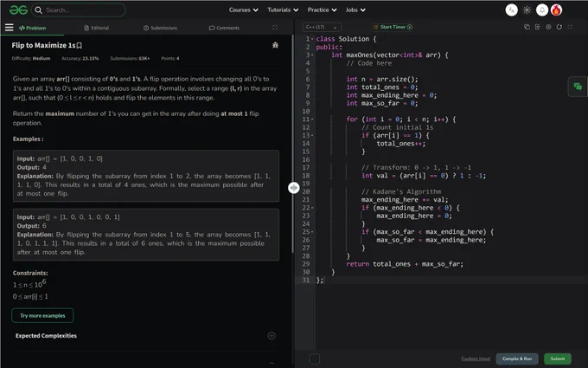Fold the if block at line 13

[312, 136]
